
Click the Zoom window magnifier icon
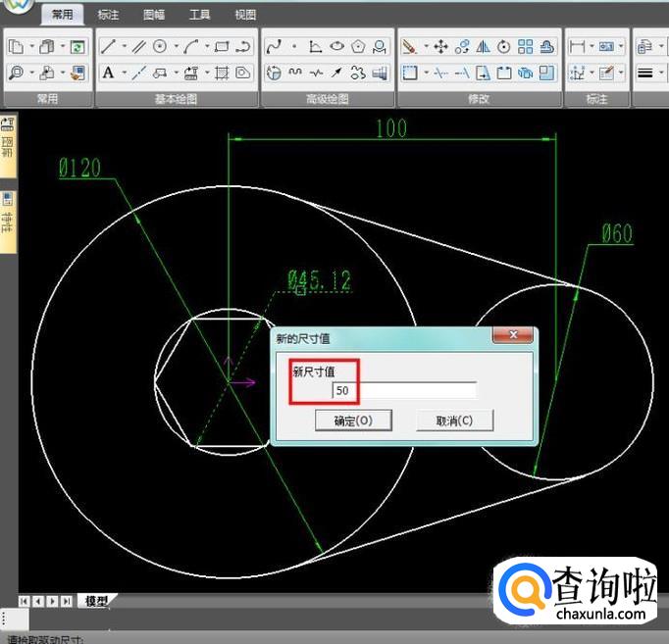click(x=17, y=73)
